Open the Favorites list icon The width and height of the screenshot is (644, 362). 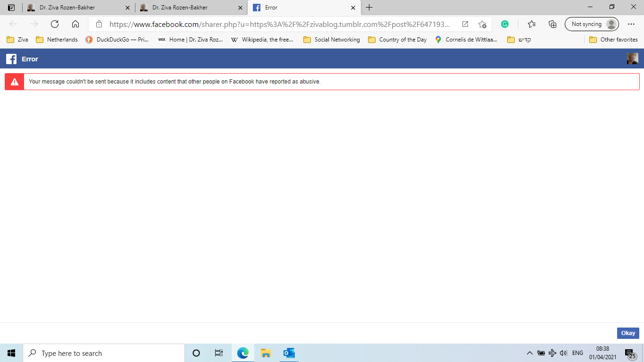pos(531,24)
